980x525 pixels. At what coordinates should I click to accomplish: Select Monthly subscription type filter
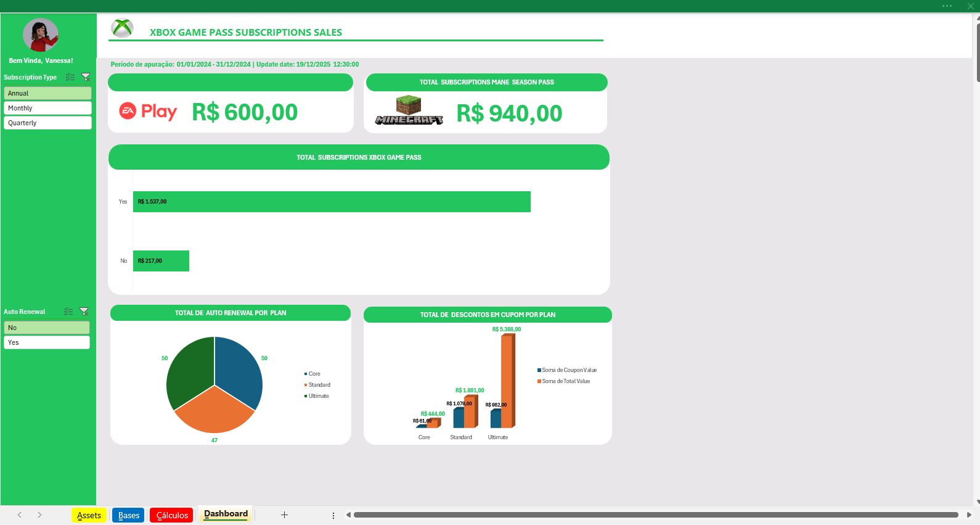click(x=47, y=108)
